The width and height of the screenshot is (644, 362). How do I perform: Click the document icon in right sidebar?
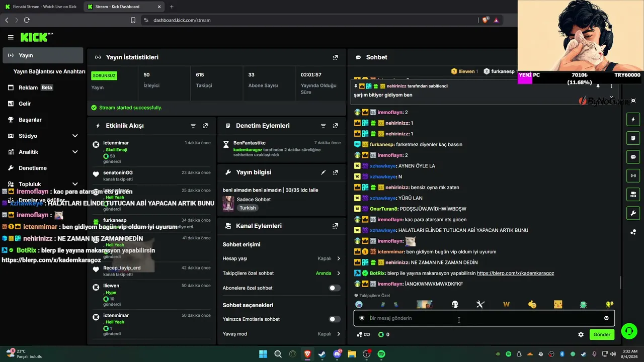click(633, 138)
